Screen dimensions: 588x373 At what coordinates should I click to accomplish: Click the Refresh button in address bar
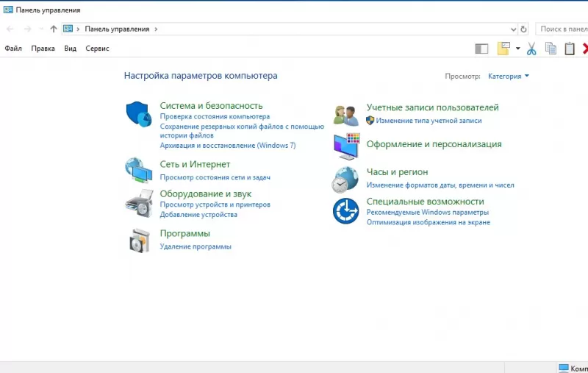tap(523, 29)
